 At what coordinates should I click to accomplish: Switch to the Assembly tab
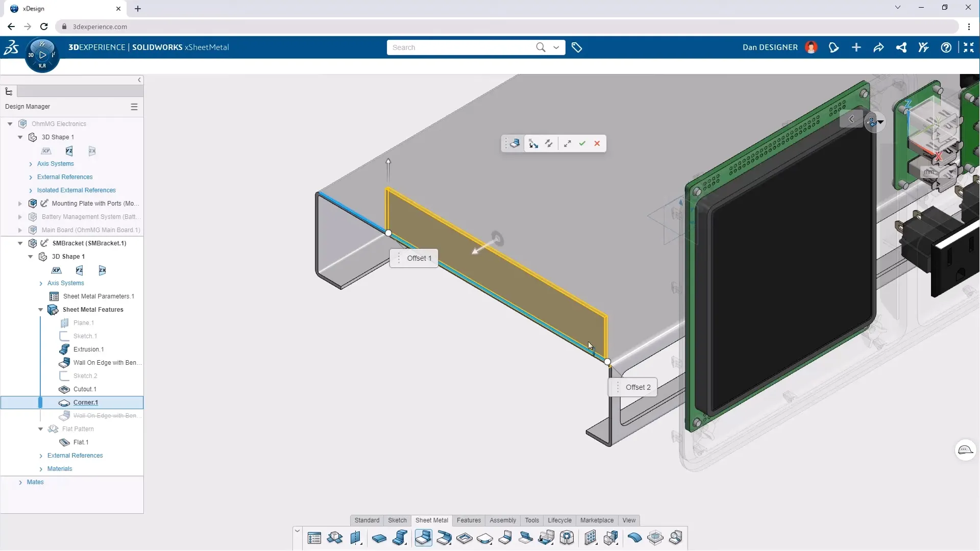503,520
